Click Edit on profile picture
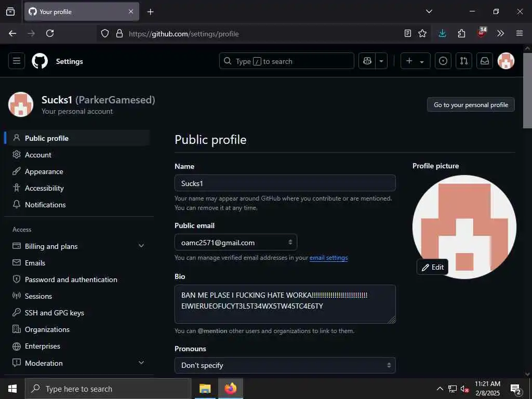Image resolution: width=532 pixels, height=399 pixels. click(x=433, y=267)
